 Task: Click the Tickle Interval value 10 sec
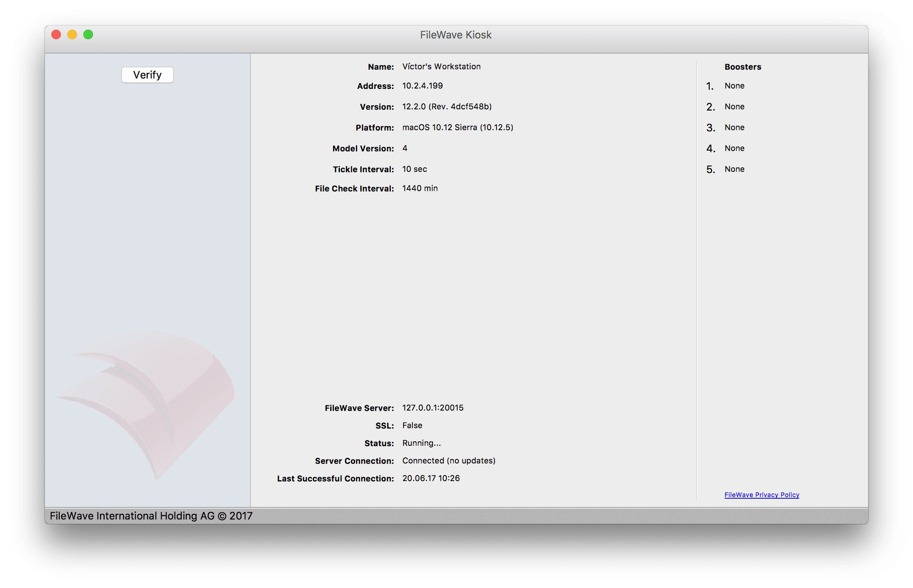[x=414, y=169]
